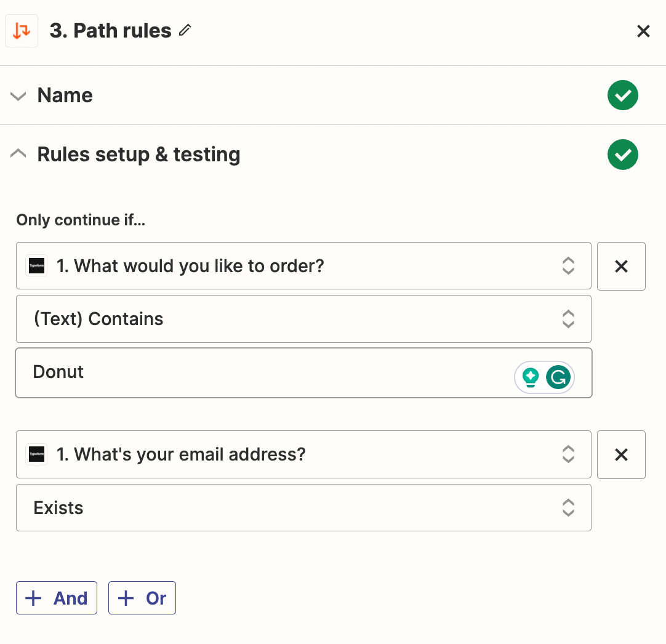Remove the 'What would you like to order?' rule
The width and height of the screenshot is (666, 644).
[621, 266]
